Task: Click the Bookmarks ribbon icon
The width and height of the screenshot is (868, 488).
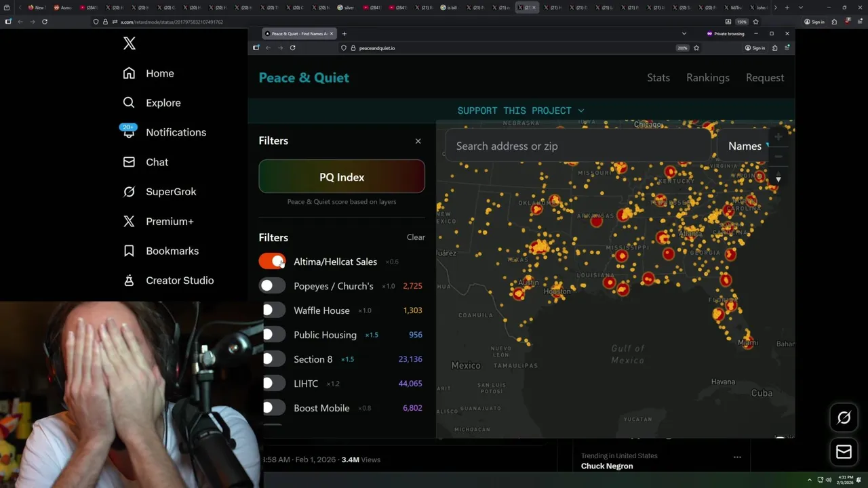Action: click(129, 251)
